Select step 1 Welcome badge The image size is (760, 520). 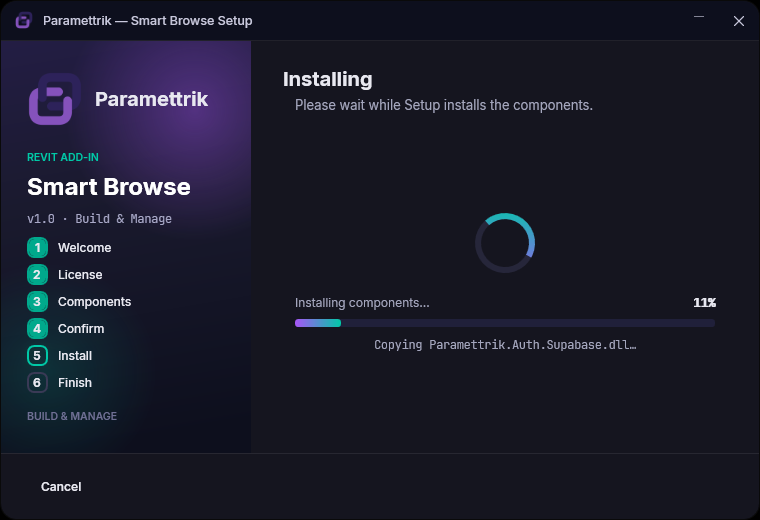(x=37, y=248)
